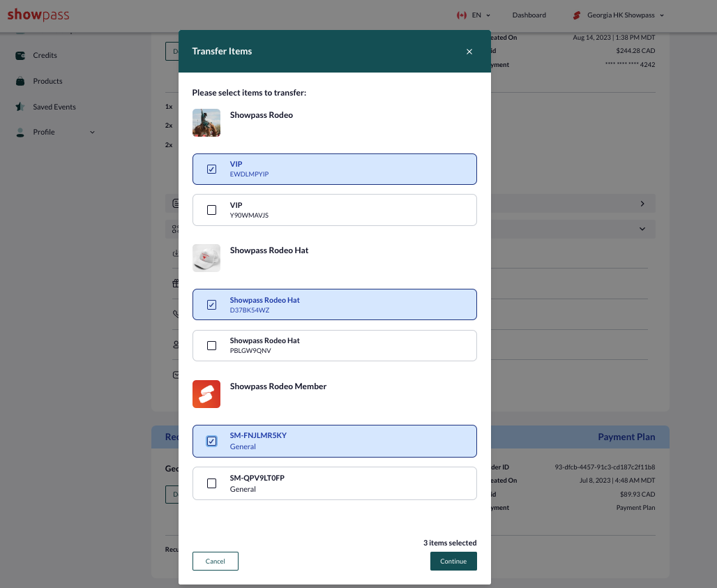Click the Showpass account avatar icon
717x588 pixels.
577,15
